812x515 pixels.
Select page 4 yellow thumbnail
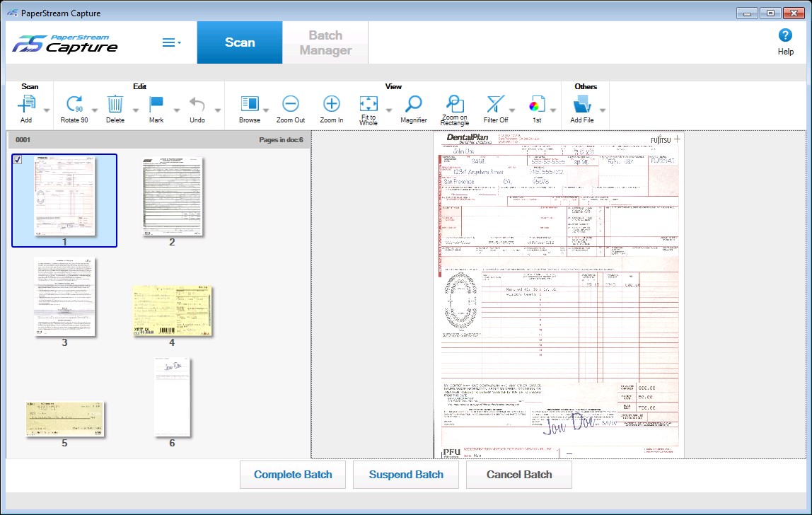coord(172,311)
